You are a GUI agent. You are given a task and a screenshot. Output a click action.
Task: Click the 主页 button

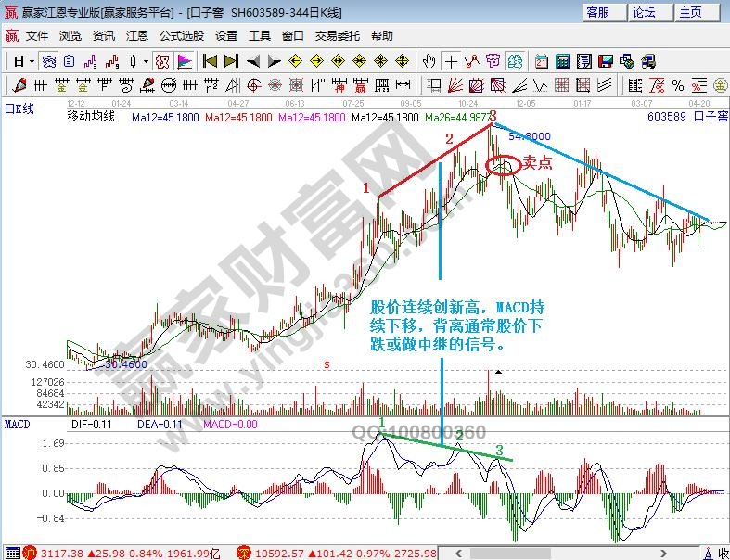(697, 12)
